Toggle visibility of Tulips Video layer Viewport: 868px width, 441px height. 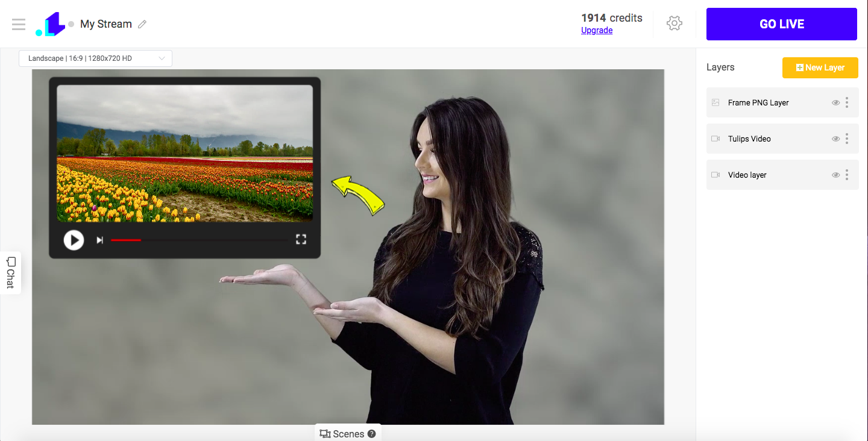click(x=836, y=139)
